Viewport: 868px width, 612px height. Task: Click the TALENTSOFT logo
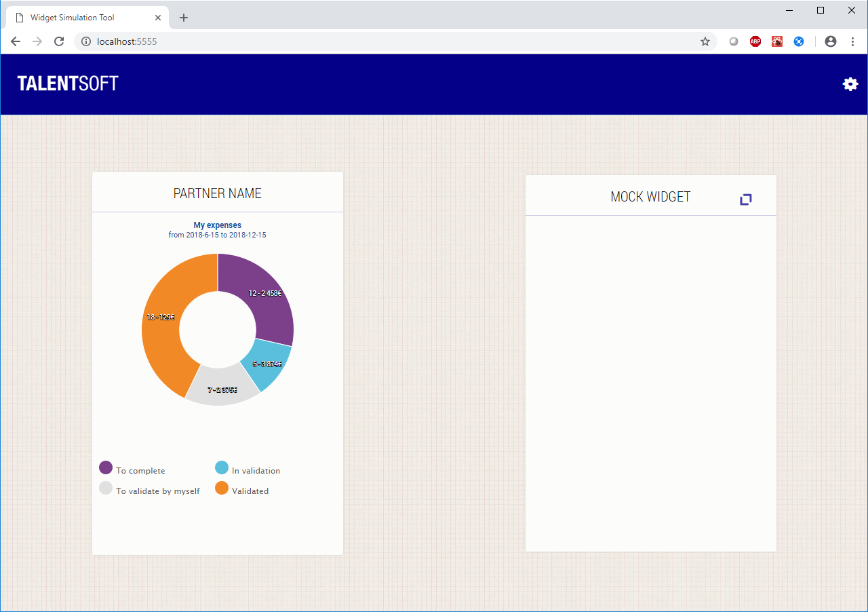point(67,83)
